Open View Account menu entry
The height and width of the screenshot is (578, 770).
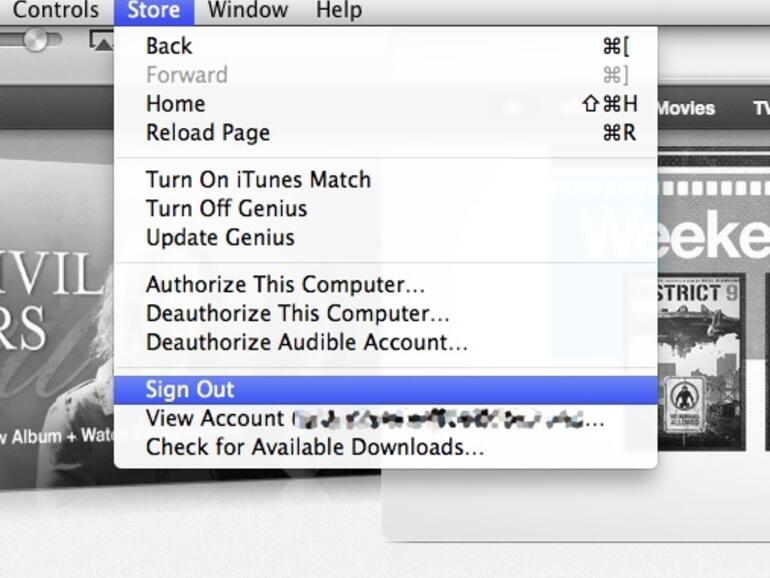coord(385,419)
